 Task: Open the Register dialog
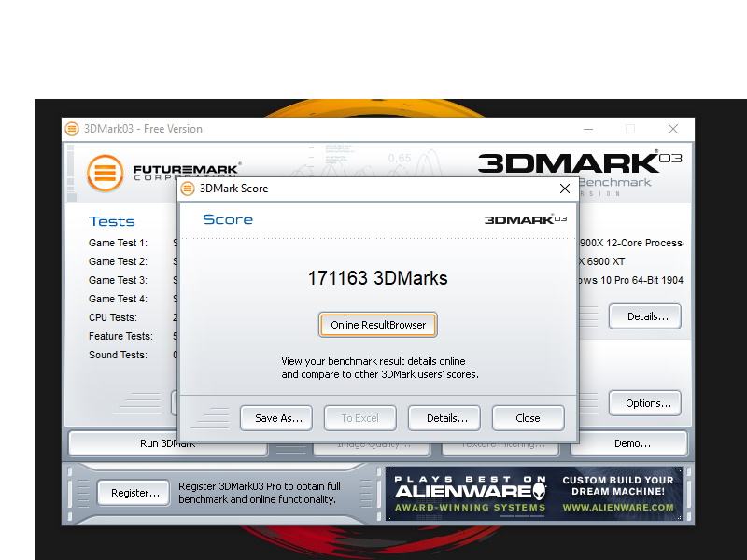click(134, 493)
